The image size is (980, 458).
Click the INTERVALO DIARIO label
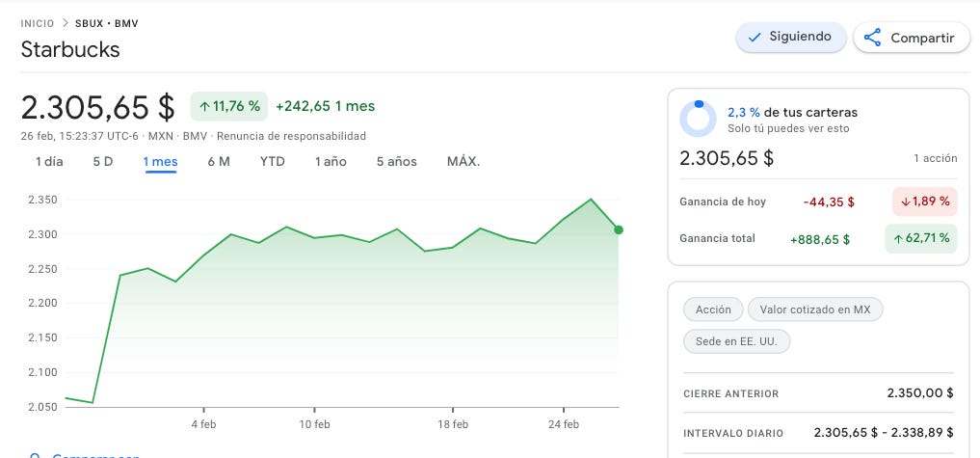point(733,434)
